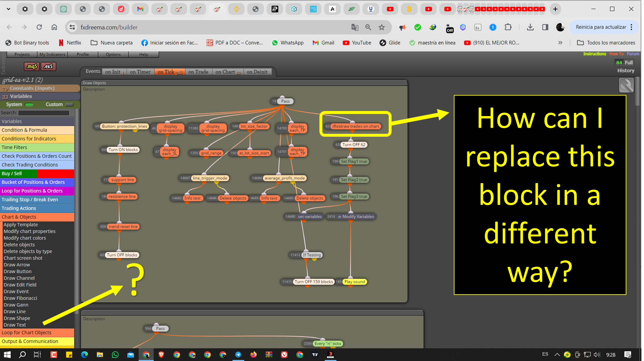The height and width of the screenshot is (361, 644).
Task: Click the .mq5 export icon
Action: [x=31, y=66]
